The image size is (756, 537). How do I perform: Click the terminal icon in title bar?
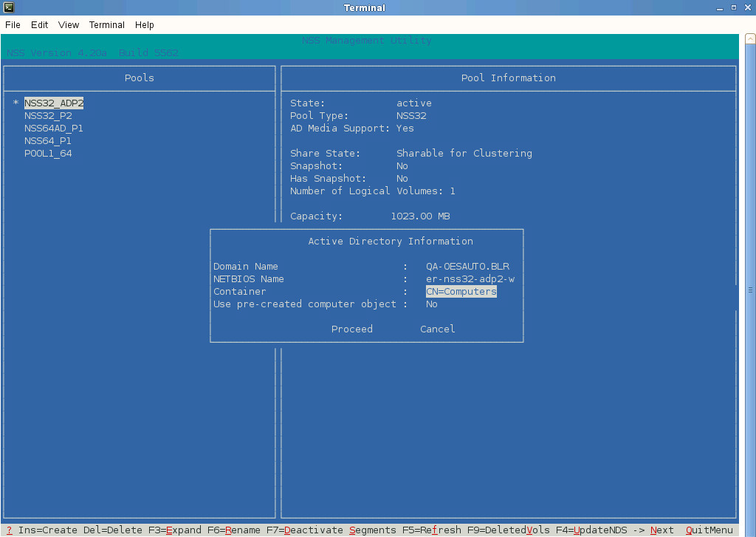[x=8, y=7]
